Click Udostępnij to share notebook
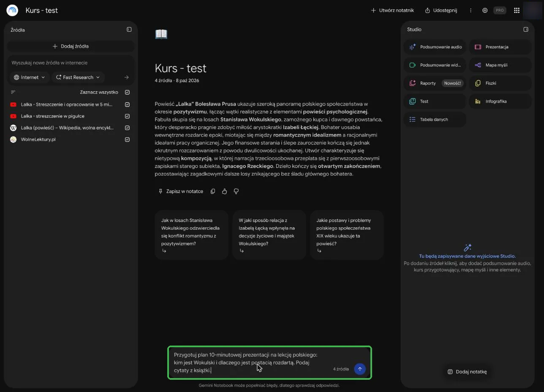This screenshot has width=544, height=392. click(x=441, y=10)
